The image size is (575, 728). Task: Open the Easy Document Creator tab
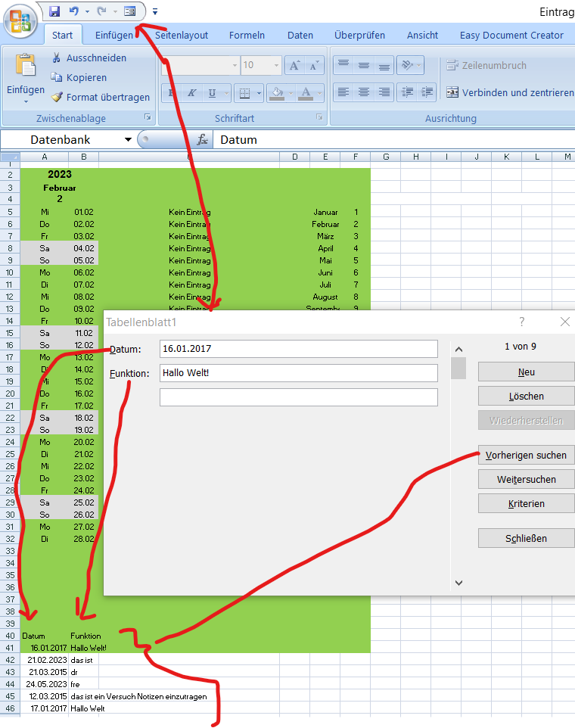pyautogui.click(x=511, y=36)
